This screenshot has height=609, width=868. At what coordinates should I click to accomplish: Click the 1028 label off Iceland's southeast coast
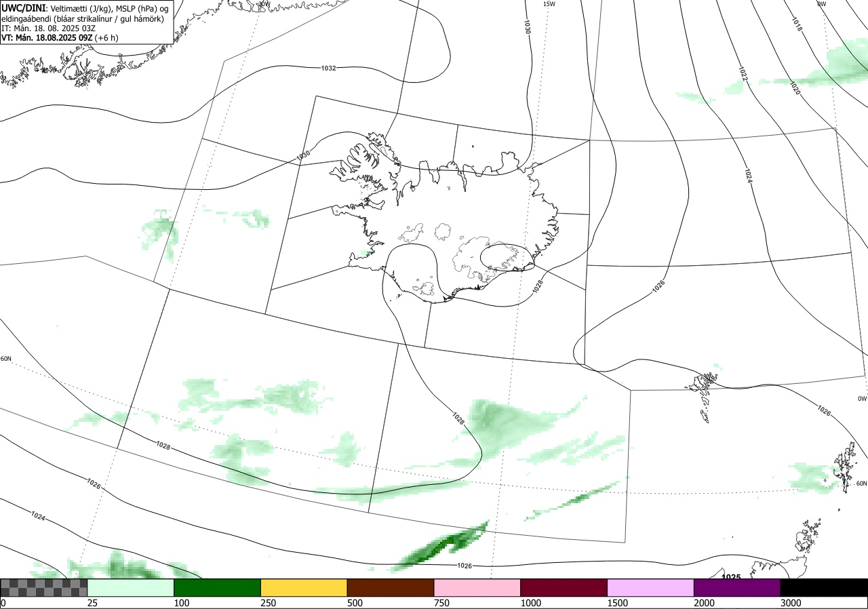click(538, 286)
